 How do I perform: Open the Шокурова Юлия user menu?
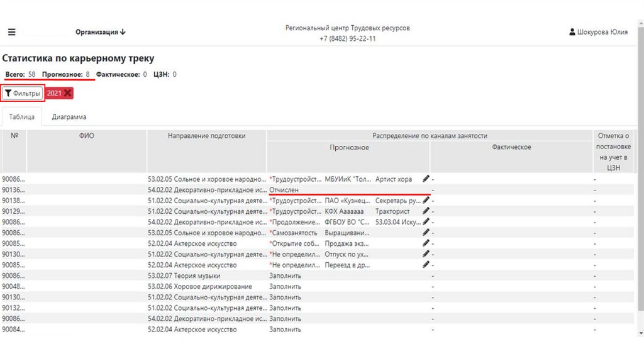598,32
